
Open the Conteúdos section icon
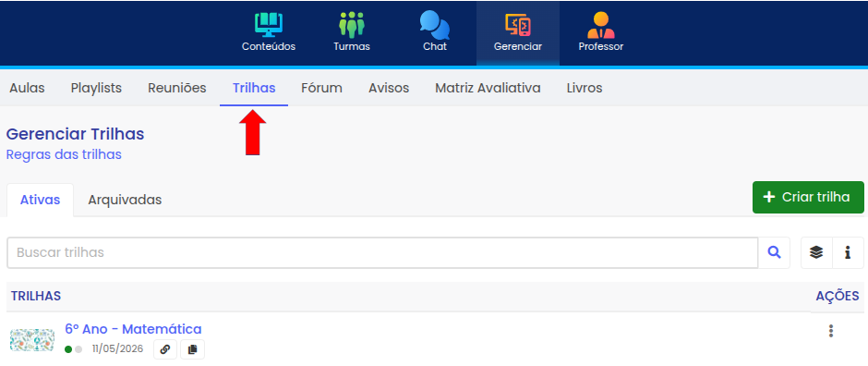[x=269, y=25]
